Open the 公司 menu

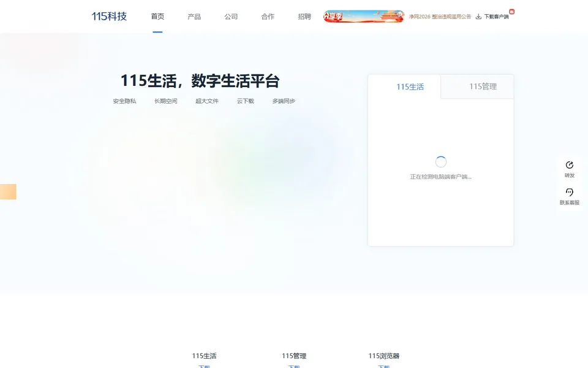[x=231, y=17]
